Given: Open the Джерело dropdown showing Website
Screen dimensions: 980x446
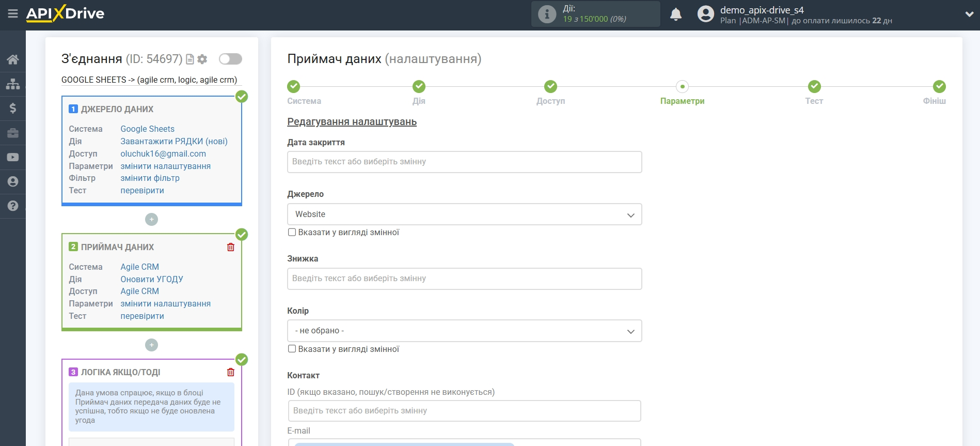Looking at the screenshot, I should click(465, 214).
